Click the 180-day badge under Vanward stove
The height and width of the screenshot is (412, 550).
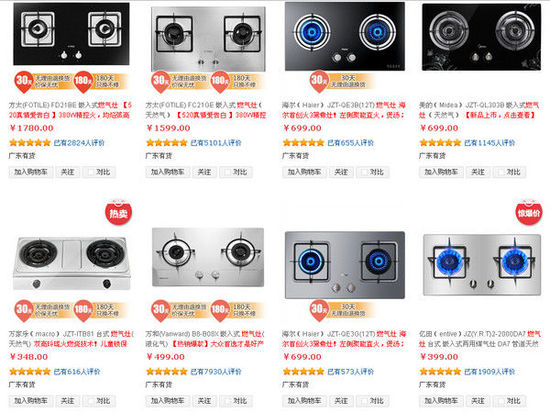[x=220, y=310]
